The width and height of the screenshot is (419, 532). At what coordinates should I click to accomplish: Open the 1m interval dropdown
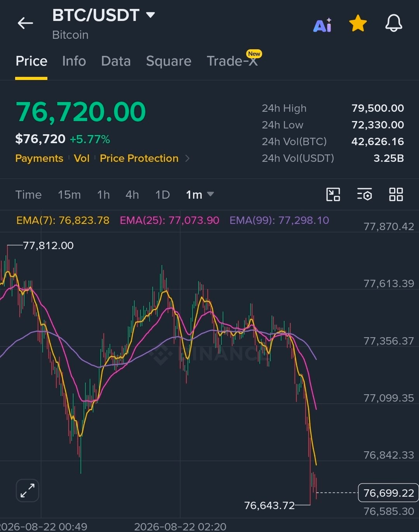[x=200, y=194]
